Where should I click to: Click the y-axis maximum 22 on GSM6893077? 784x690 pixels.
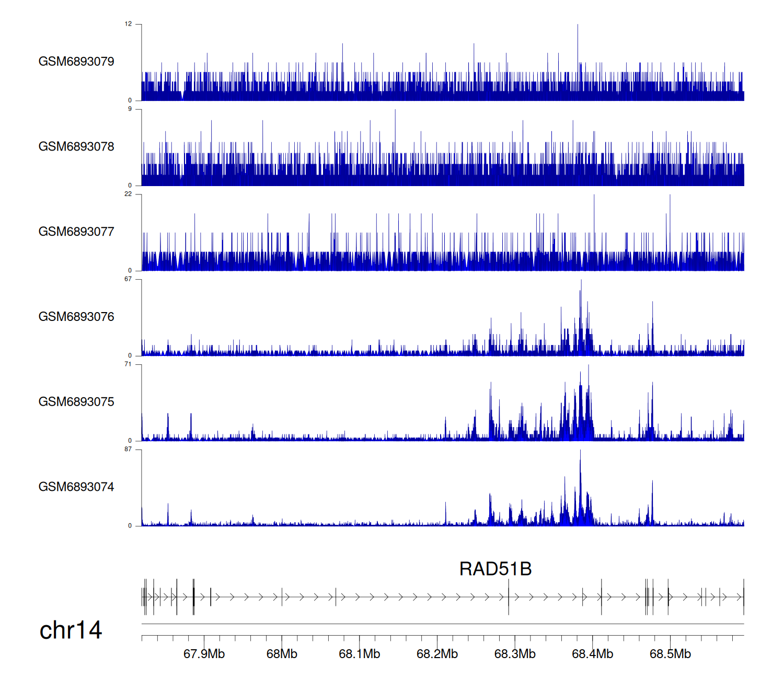click(128, 194)
